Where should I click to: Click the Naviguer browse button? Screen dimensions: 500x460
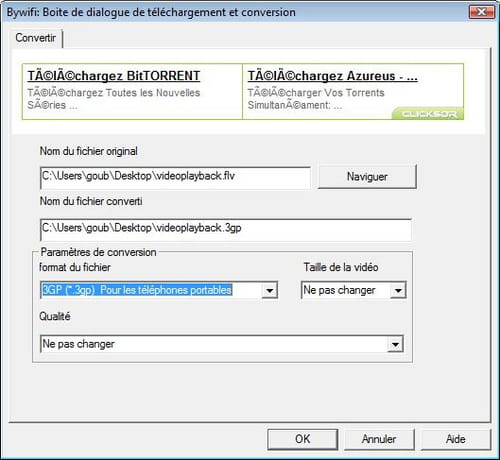(x=367, y=177)
